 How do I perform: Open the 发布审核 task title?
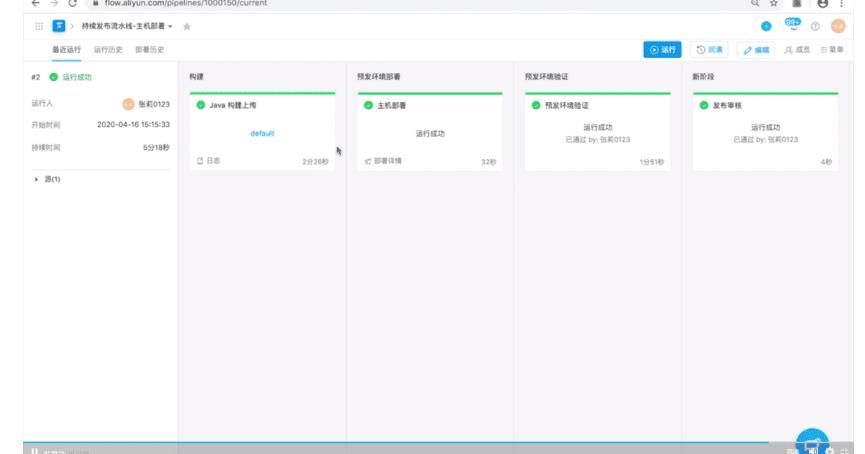click(727, 105)
